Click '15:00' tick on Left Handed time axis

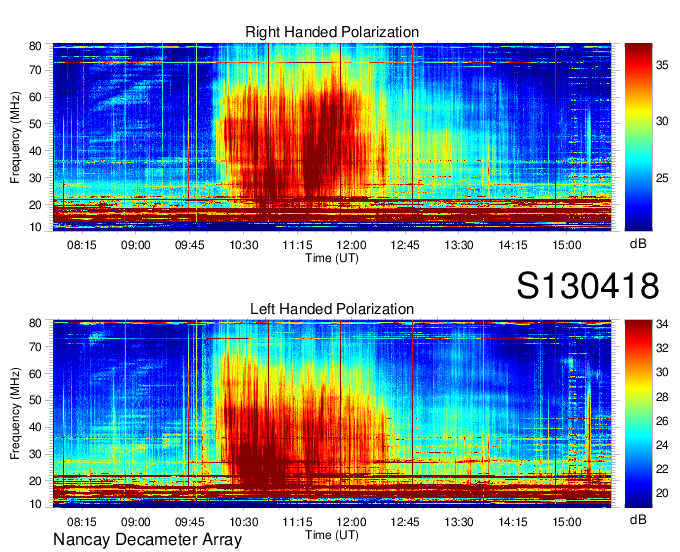pos(567,522)
